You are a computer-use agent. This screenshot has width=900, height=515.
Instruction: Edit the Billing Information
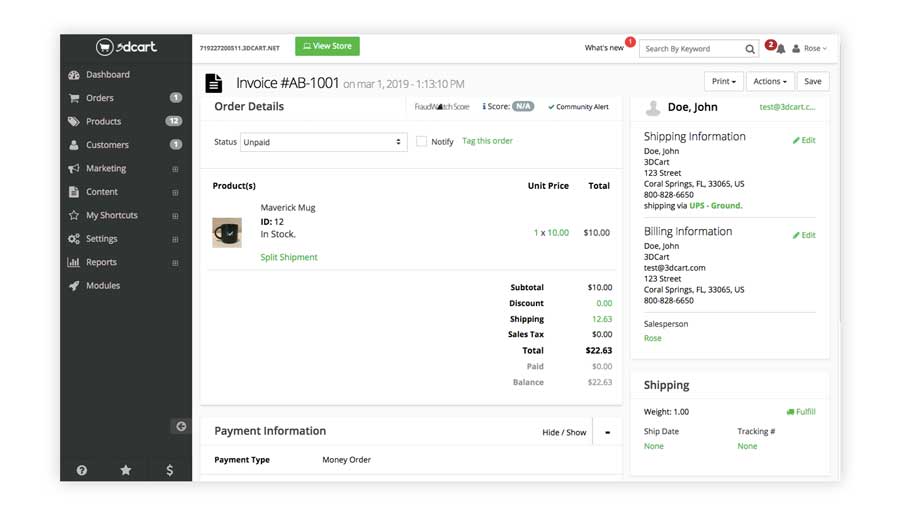804,235
